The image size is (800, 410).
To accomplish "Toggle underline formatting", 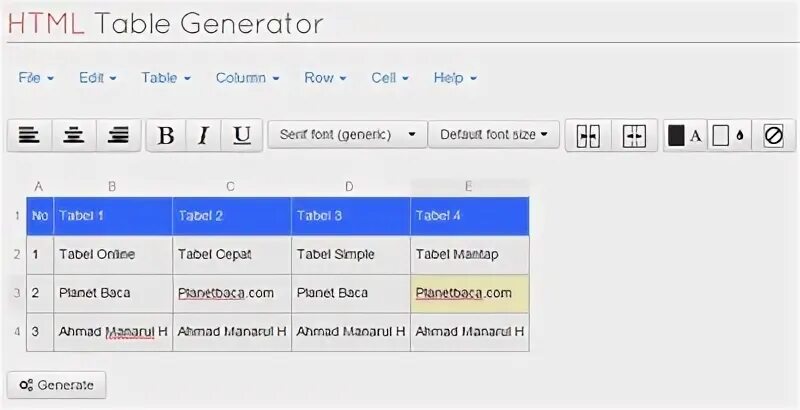I will click(x=241, y=135).
